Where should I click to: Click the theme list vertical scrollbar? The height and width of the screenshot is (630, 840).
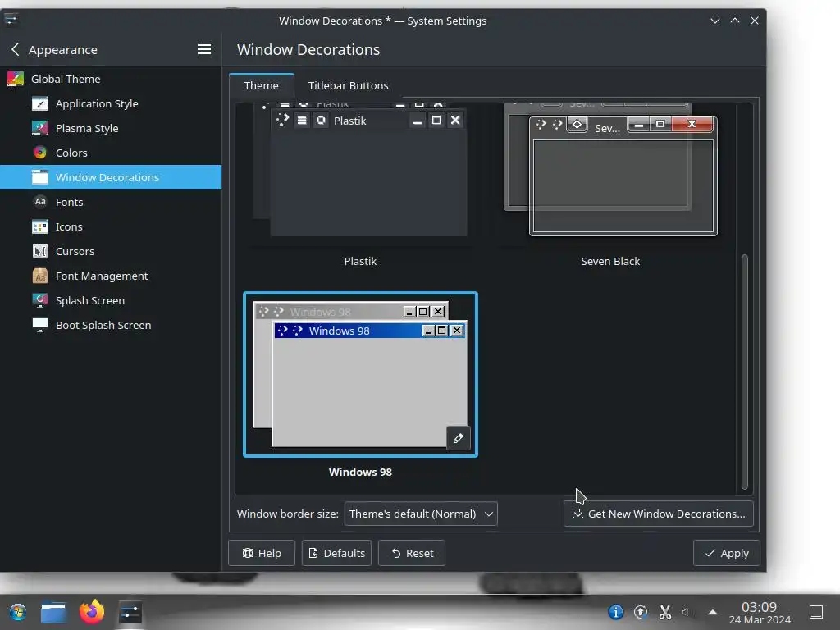pyautogui.click(x=745, y=372)
